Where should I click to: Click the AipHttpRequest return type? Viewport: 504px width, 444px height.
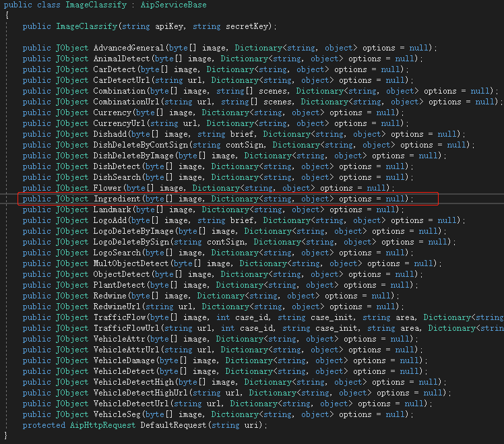click(103, 425)
